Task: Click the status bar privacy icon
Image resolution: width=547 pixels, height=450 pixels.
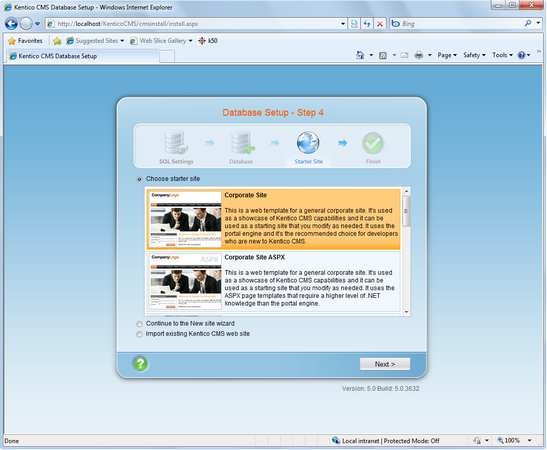Action: click(477, 441)
